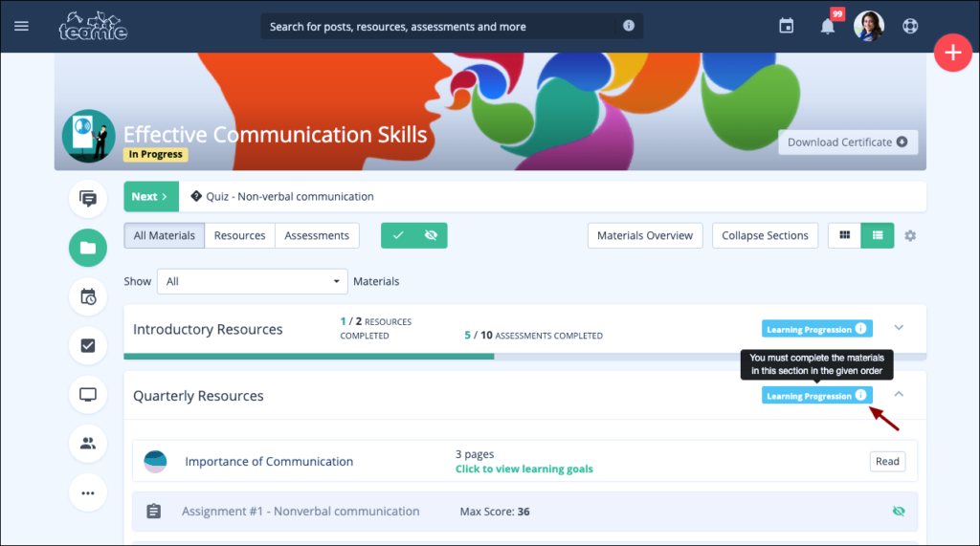This screenshot has width=980, height=546.
Task: Open notifications bell with 99 badge
Action: click(827, 26)
